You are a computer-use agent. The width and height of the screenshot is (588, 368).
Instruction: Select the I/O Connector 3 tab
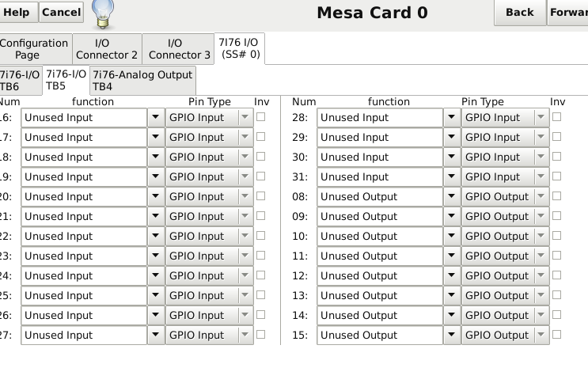click(178, 49)
